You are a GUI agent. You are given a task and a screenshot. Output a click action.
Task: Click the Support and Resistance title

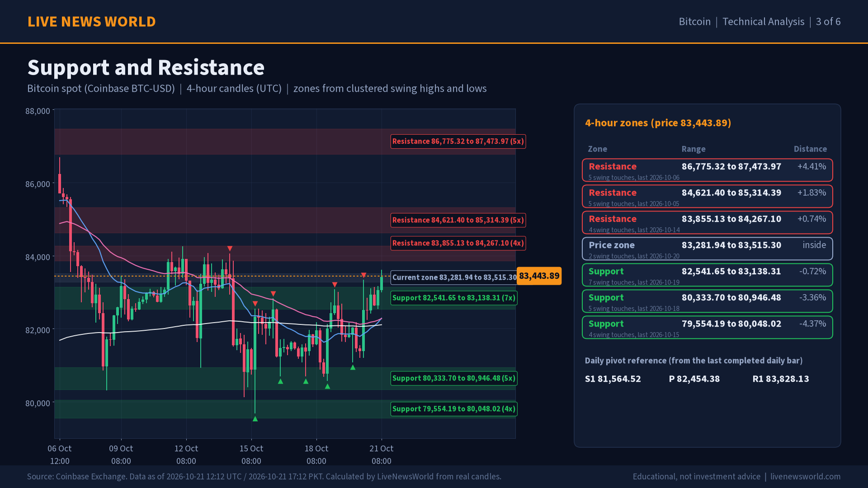(x=146, y=68)
